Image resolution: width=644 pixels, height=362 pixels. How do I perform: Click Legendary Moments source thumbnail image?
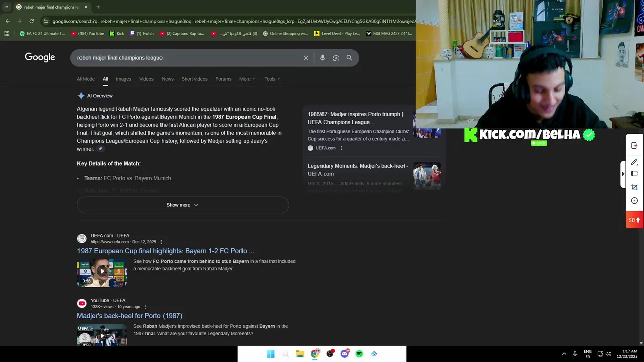(427, 175)
